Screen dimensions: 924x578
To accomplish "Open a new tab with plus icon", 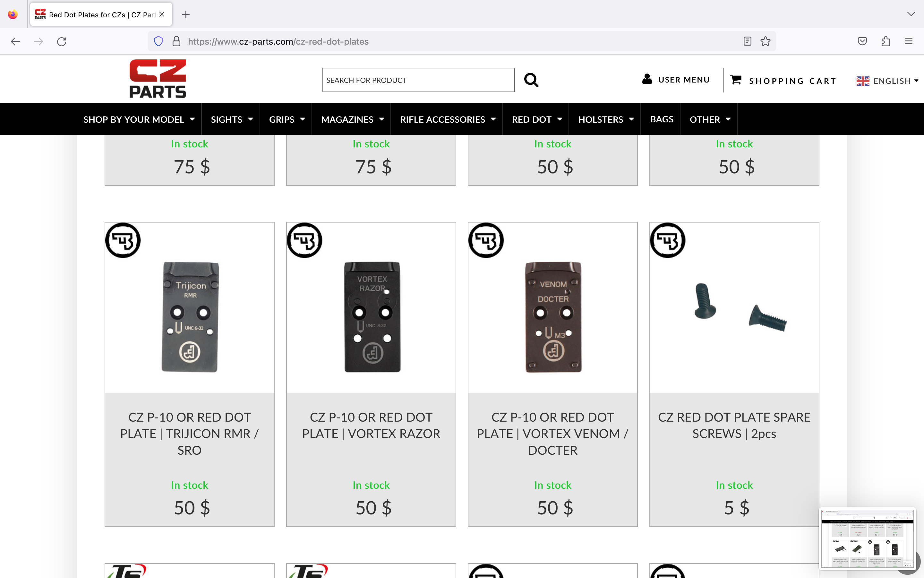I will click(186, 14).
